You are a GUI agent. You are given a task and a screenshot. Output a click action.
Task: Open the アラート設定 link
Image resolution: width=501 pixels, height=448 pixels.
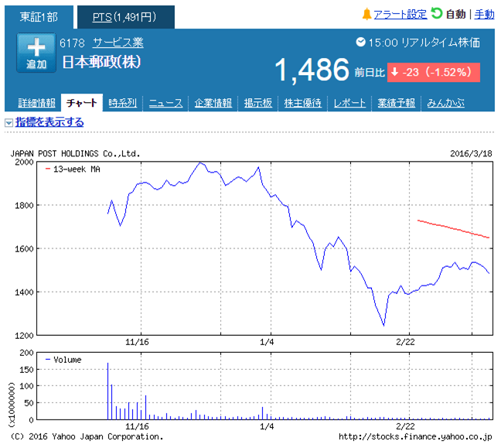click(x=400, y=14)
